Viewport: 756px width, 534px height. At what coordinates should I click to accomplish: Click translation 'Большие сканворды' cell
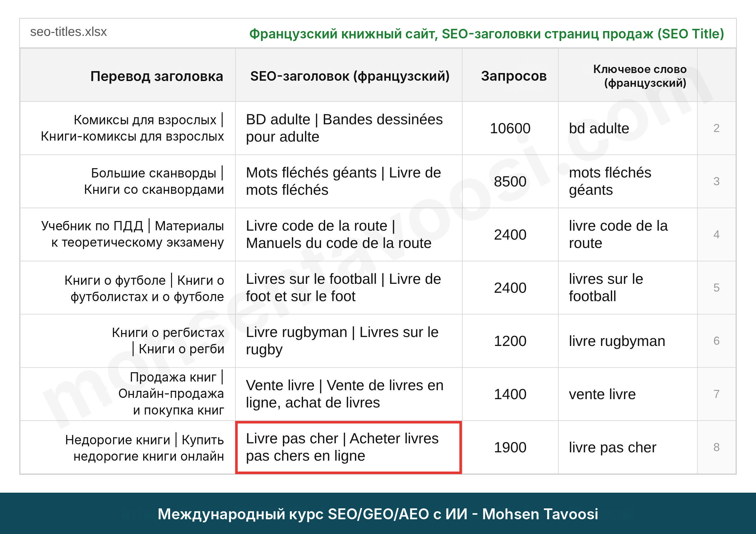coord(128,181)
